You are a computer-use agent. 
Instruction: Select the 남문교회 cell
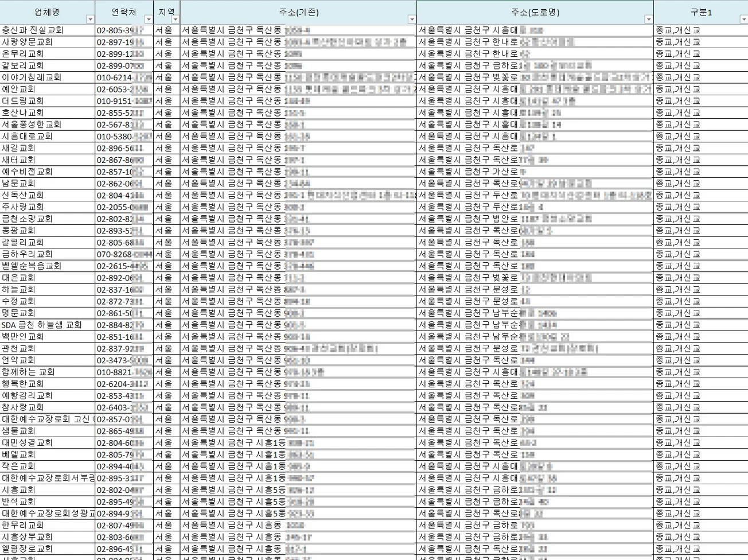click(x=48, y=183)
